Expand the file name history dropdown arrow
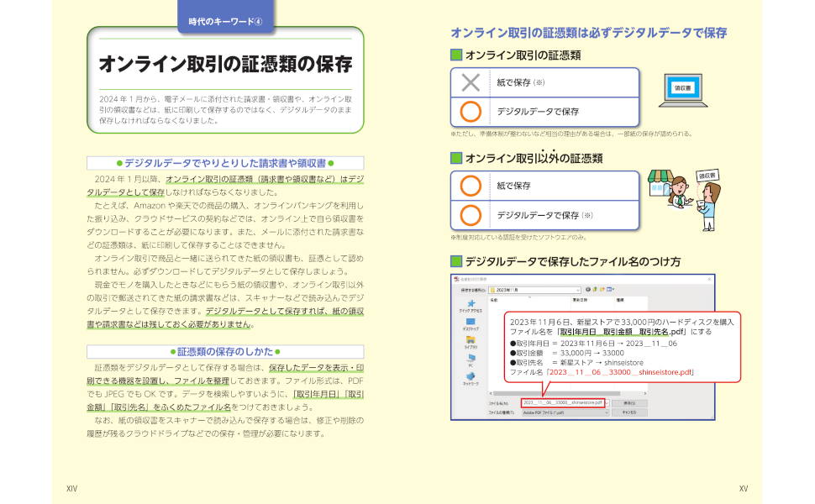The height and width of the screenshot is (504, 815). tap(607, 402)
